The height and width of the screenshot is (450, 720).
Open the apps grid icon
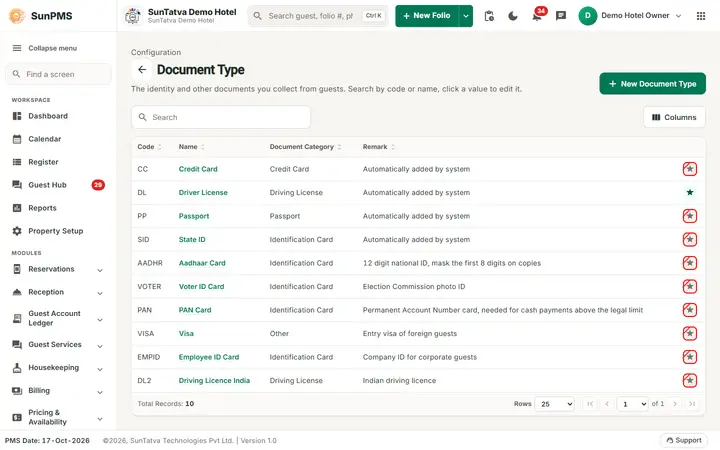pos(701,16)
